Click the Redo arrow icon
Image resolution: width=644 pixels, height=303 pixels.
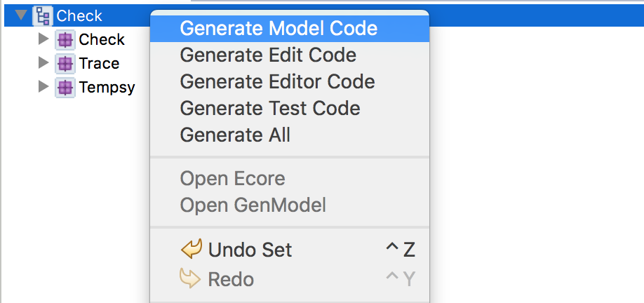point(191,279)
